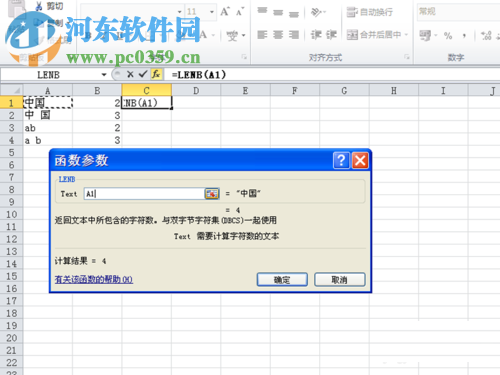Viewport: 500px width, 375px height.
Task: Click the Accounting Number Format icon
Action: [x=425, y=35]
